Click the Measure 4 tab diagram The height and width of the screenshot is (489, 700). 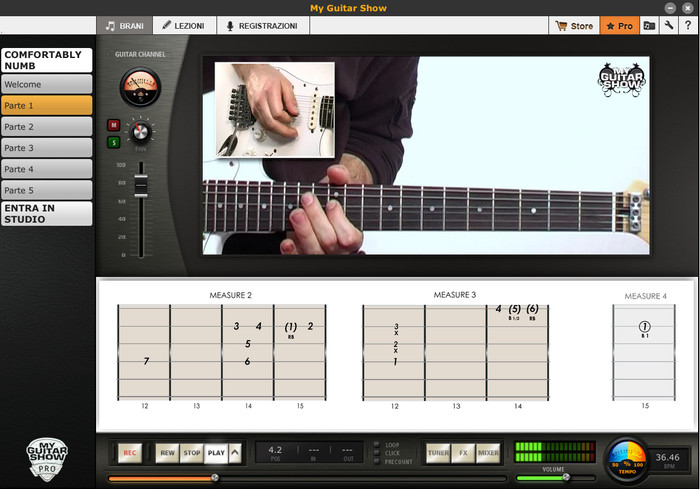[644, 352]
